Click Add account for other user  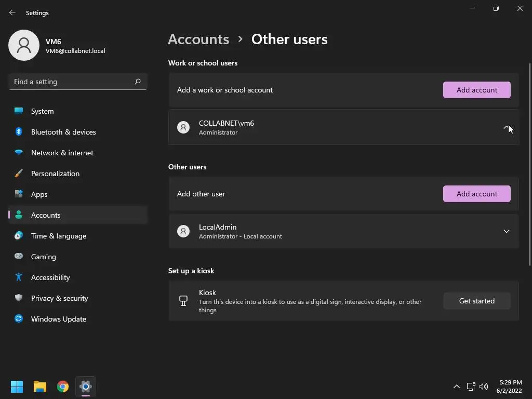pos(476,194)
